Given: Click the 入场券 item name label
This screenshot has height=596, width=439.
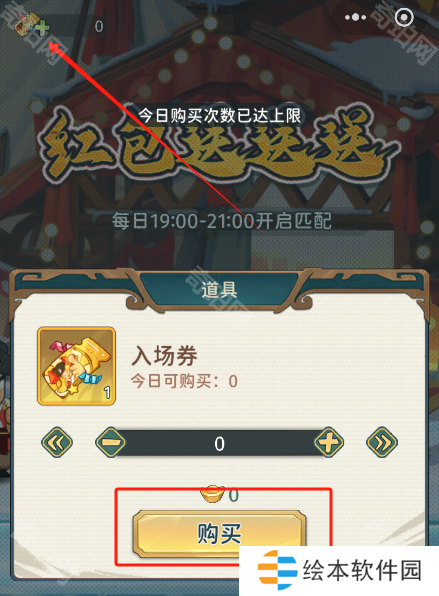Looking at the screenshot, I should (x=164, y=356).
